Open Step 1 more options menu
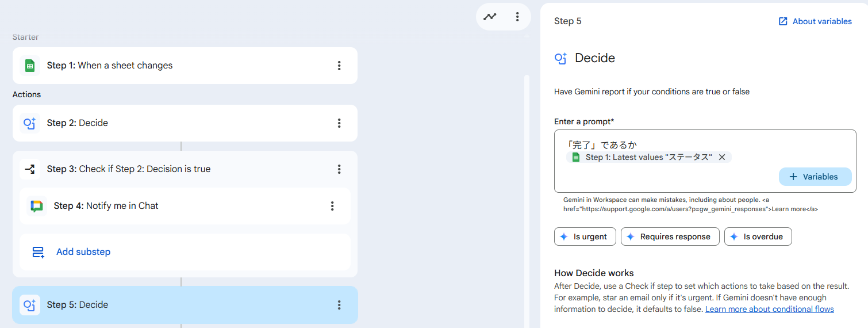Image resolution: width=868 pixels, height=328 pixels. click(339, 66)
